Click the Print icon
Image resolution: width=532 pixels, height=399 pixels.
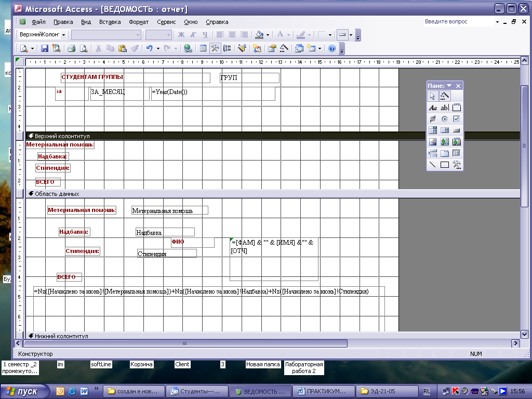(x=71, y=48)
